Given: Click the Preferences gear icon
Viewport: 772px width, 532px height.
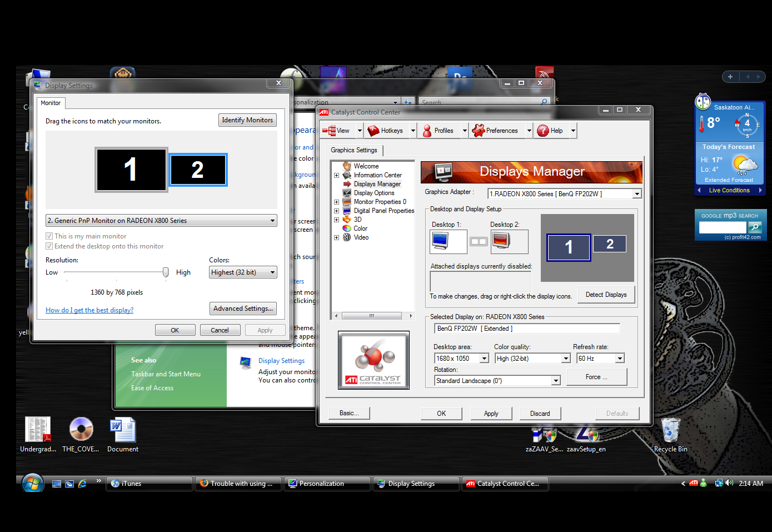Looking at the screenshot, I should point(478,131).
